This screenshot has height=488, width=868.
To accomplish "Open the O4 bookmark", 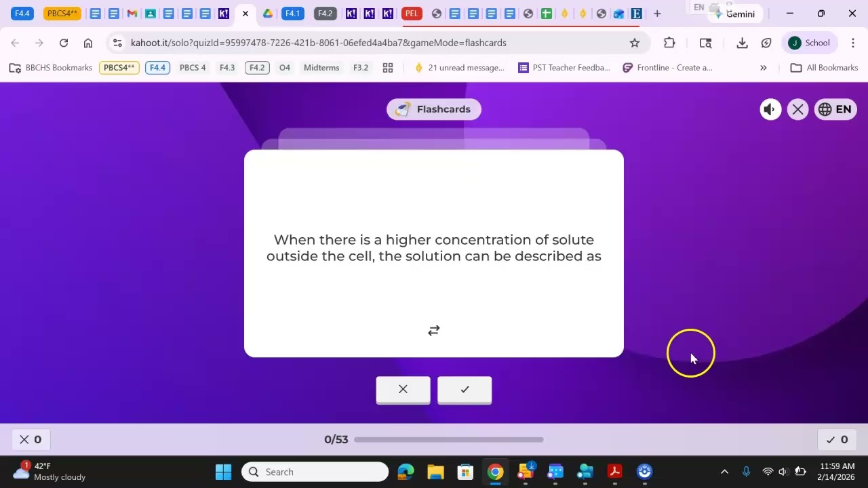I will (x=285, y=68).
